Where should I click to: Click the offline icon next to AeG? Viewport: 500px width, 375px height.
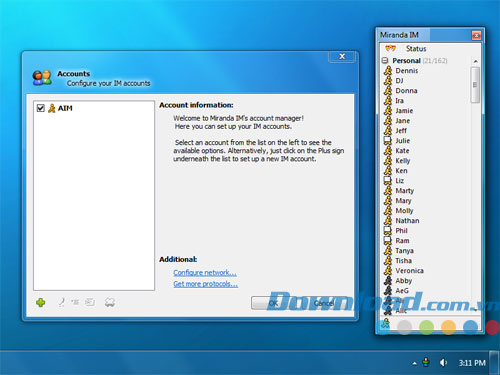(388, 291)
